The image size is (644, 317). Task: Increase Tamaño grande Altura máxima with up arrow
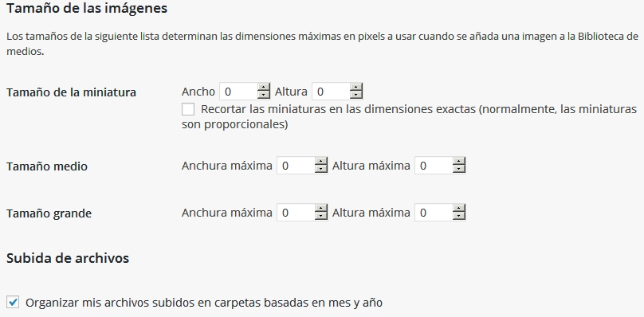click(x=459, y=208)
